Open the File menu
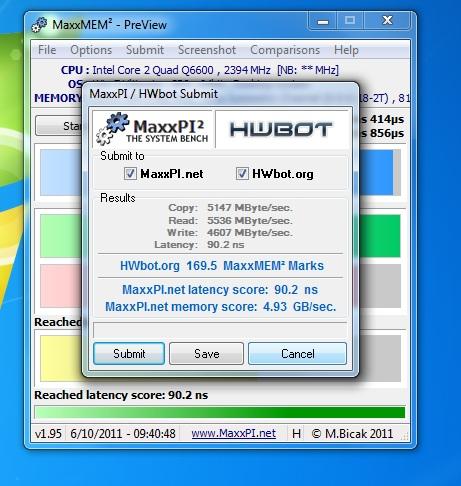The image size is (461, 486). tap(47, 50)
